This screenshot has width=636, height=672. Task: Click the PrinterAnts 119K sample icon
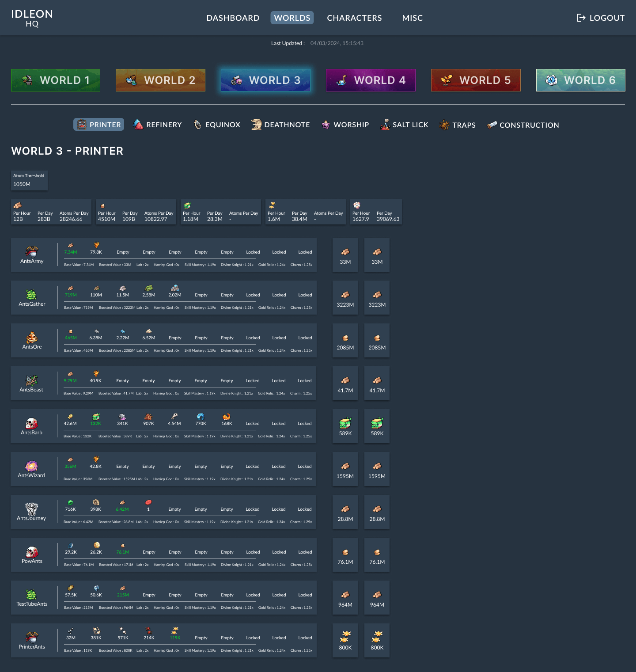tap(175, 630)
